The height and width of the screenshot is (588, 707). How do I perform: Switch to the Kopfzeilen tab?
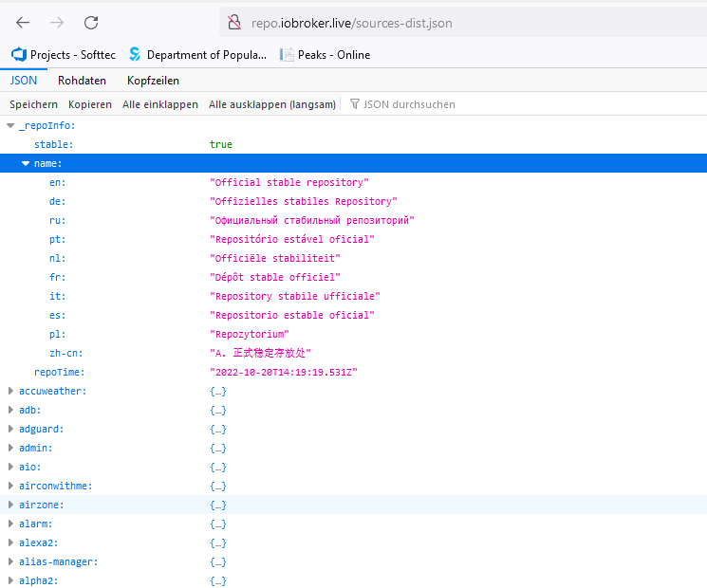(154, 81)
